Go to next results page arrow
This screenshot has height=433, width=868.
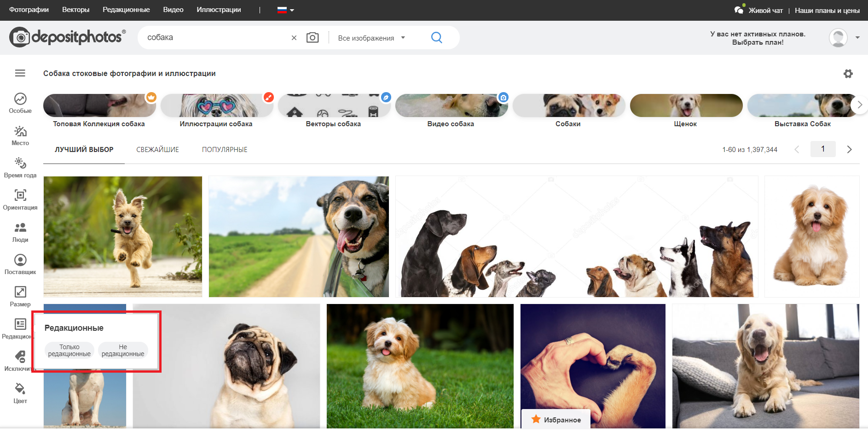850,149
